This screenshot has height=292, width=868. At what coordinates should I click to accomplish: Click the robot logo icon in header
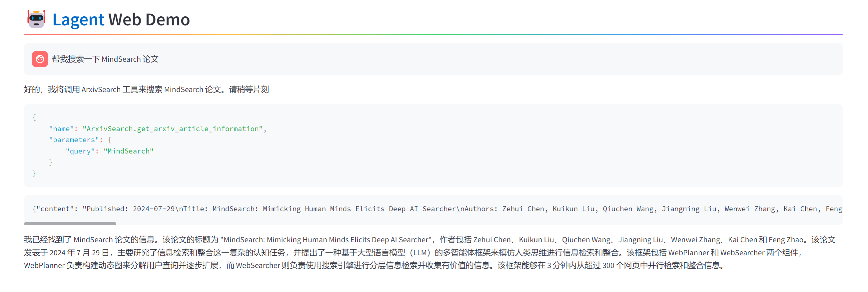[x=36, y=19]
